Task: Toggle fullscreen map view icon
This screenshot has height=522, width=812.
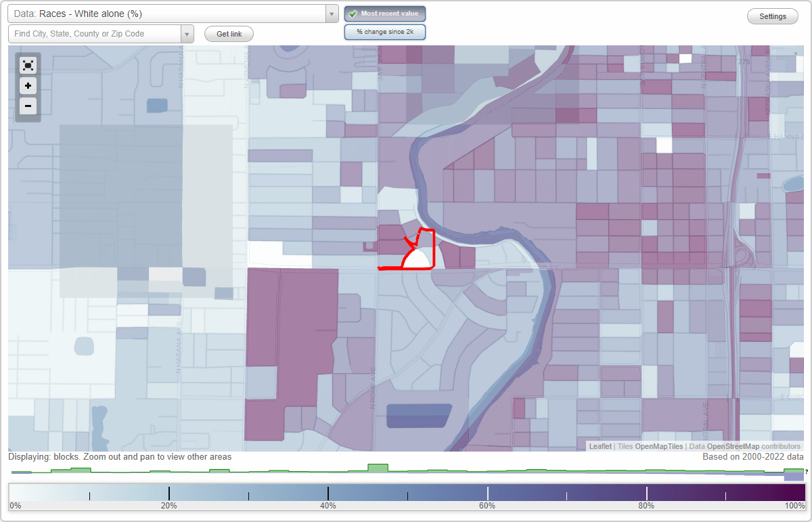Action: (28, 65)
